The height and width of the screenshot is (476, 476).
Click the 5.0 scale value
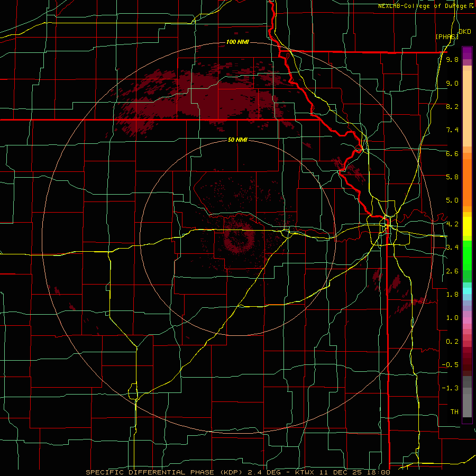(452, 200)
